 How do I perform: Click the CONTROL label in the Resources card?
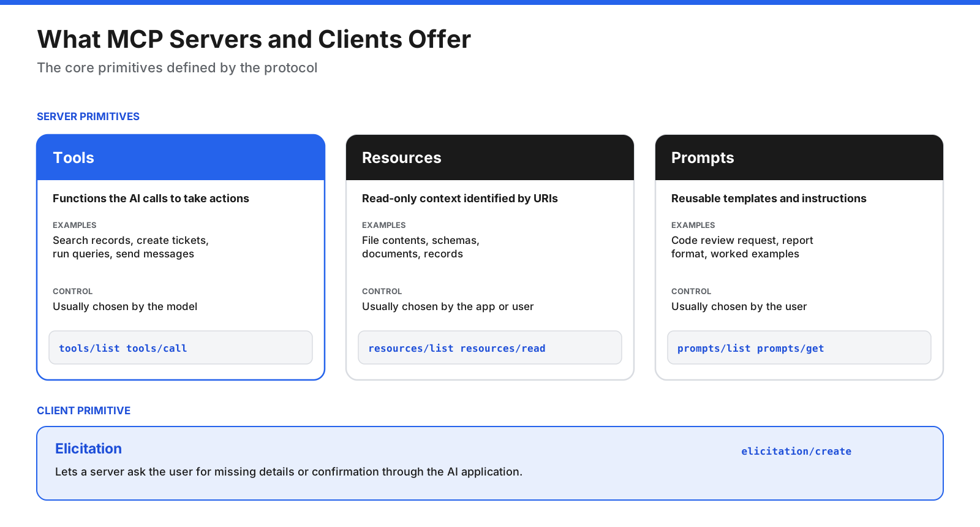point(382,291)
